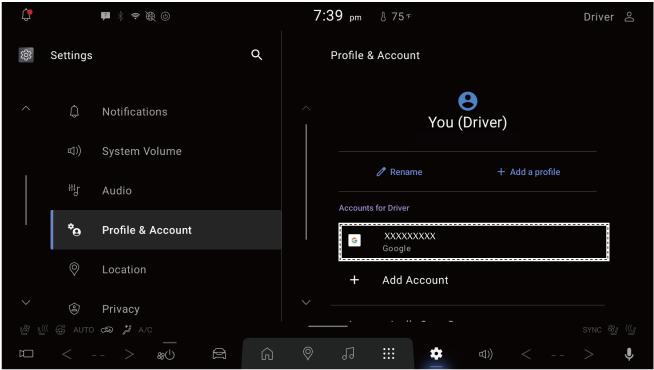654x370 pixels.
Task: Toggle the A/C climate control
Action: click(145, 330)
